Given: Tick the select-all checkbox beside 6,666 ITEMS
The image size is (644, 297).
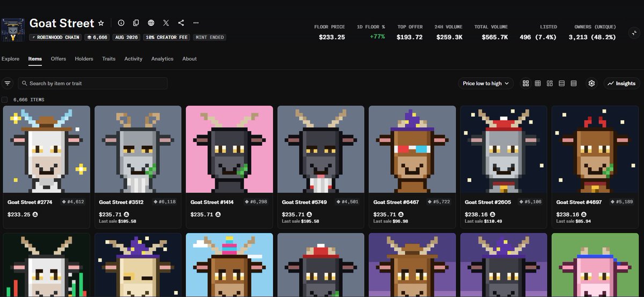Looking at the screenshot, I should point(5,100).
